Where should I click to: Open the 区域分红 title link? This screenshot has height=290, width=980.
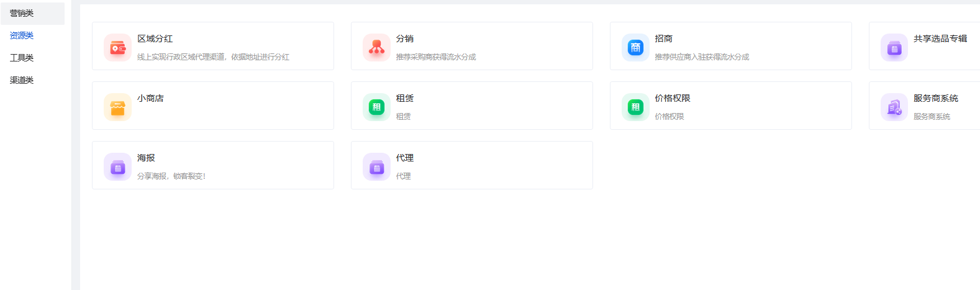pyautogui.click(x=155, y=39)
